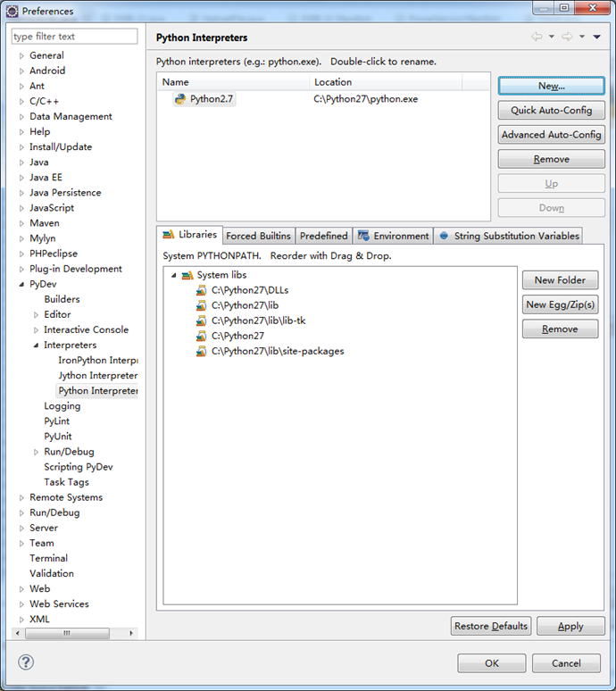The height and width of the screenshot is (691, 616).
Task: Select the Terminal preferences item
Action: click(48, 558)
